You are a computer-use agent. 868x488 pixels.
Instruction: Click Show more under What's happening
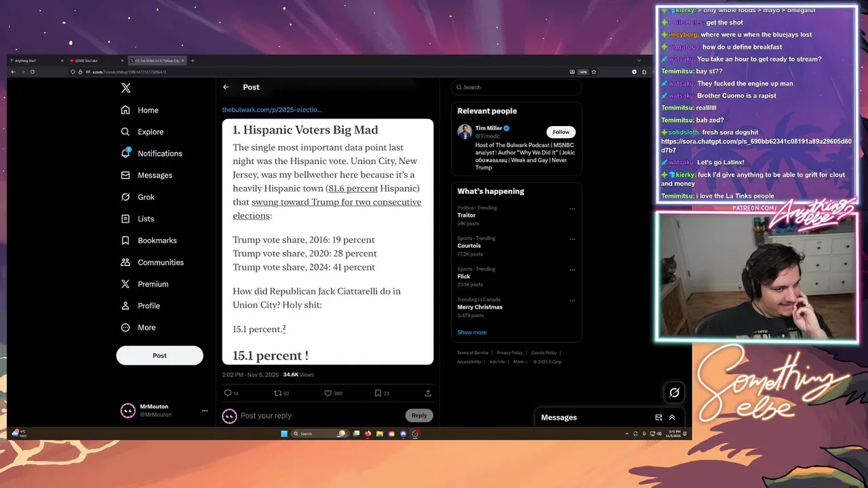pyautogui.click(x=472, y=332)
